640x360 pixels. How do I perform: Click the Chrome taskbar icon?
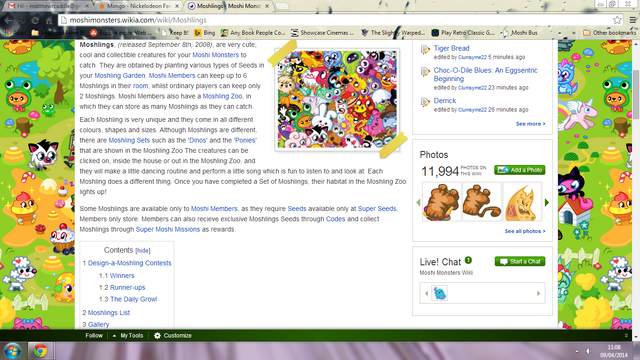40,351
